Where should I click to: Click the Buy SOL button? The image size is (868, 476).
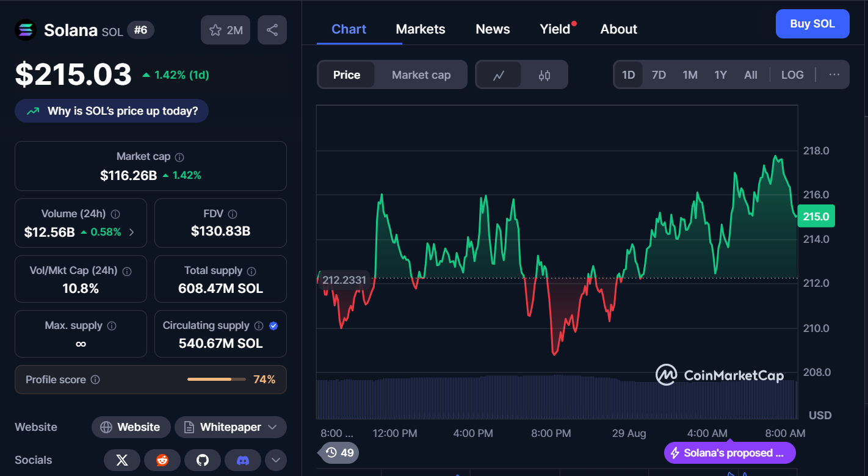coord(812,24)
